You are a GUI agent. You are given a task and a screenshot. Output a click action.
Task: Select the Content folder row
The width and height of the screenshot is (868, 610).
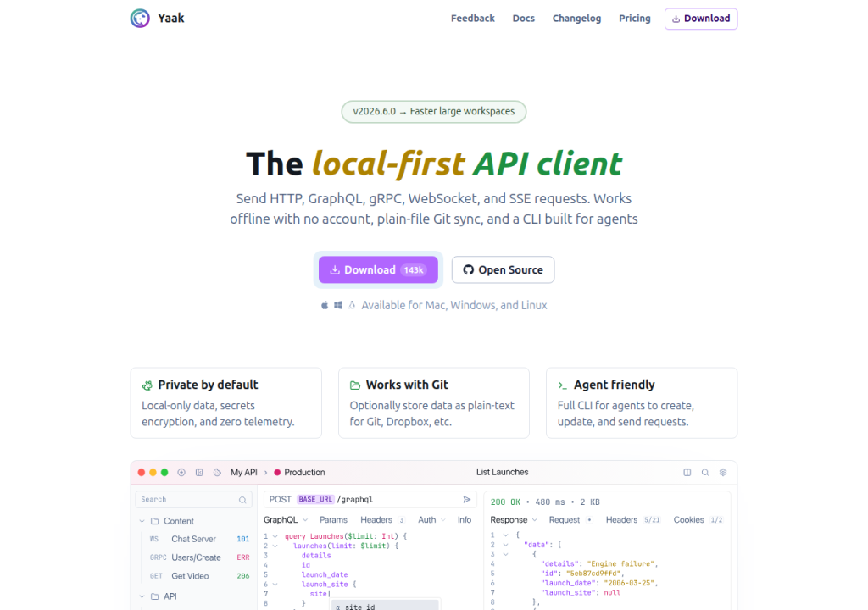tap(194, 521)
